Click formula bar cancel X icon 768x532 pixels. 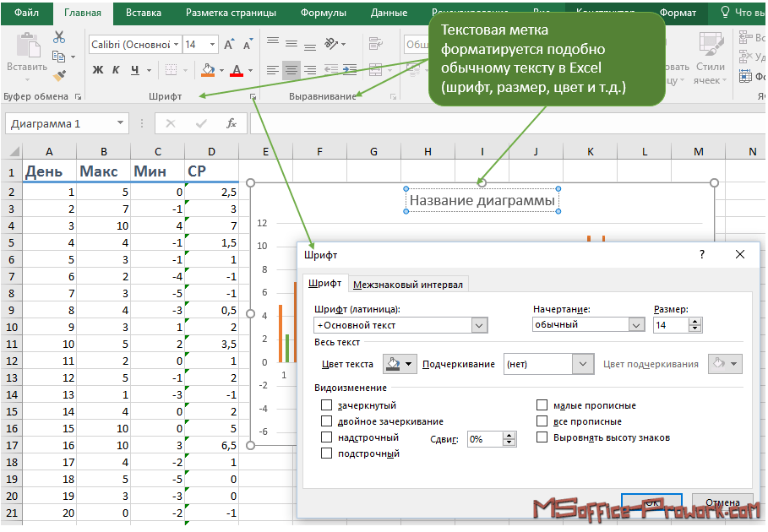click(x=171, y=123)
